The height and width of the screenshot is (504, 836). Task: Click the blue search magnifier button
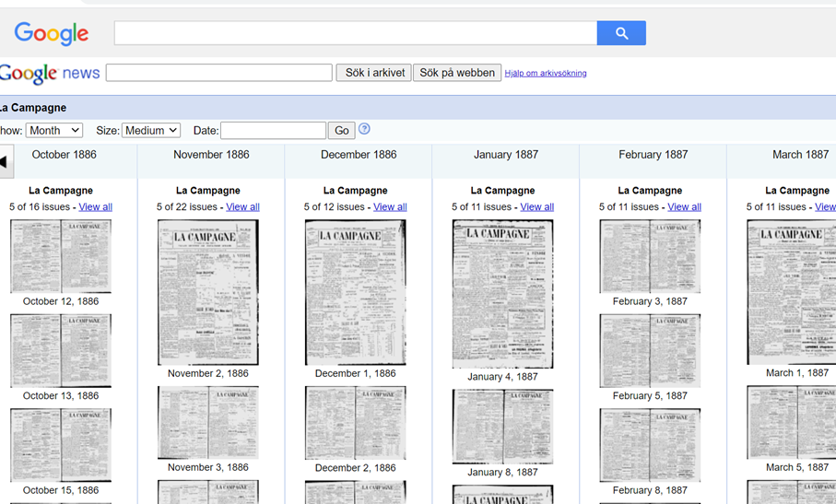pos(621,33)
